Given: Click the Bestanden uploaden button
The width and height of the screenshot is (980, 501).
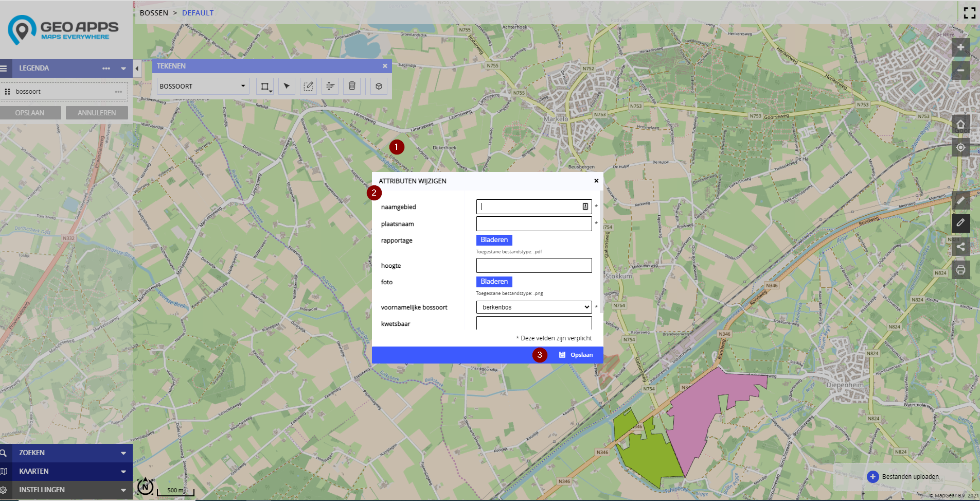Looking at the screenshot, I should tap(903, 477).
